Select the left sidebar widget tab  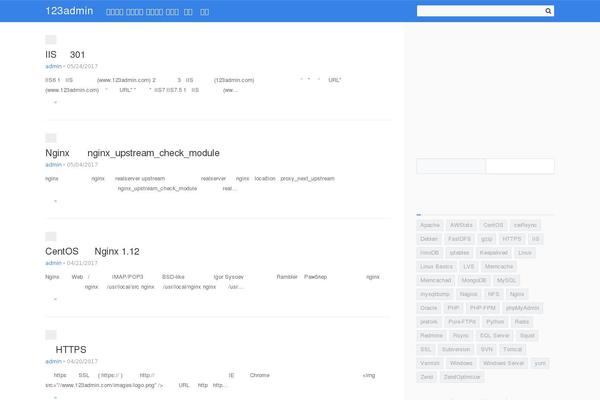(451, 166)
